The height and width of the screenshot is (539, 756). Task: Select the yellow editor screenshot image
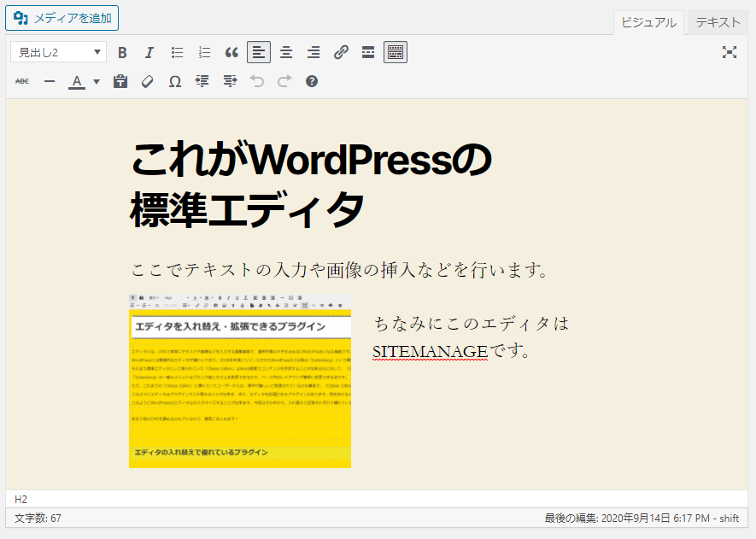pyautogui.click(x=240, y=380)
